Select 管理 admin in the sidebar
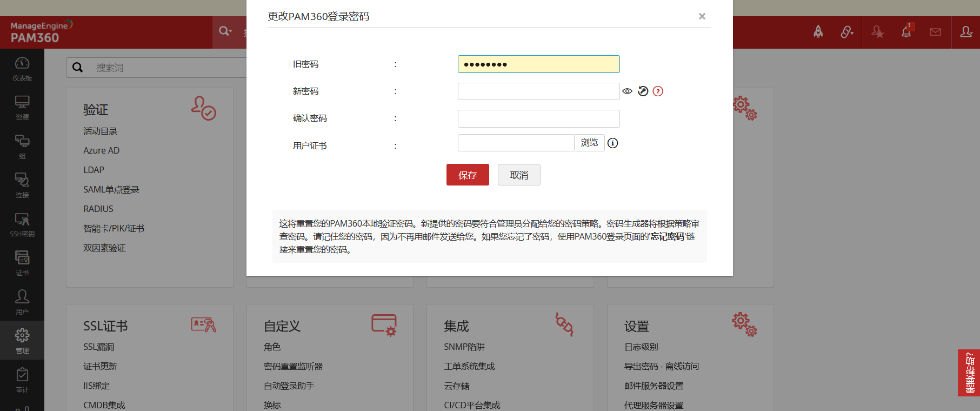 pyautogui.click(x=22, y=341)
